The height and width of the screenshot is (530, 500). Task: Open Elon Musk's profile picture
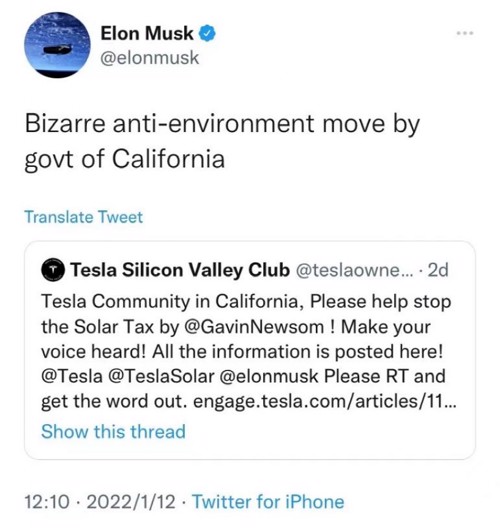[x=57, y=45]
